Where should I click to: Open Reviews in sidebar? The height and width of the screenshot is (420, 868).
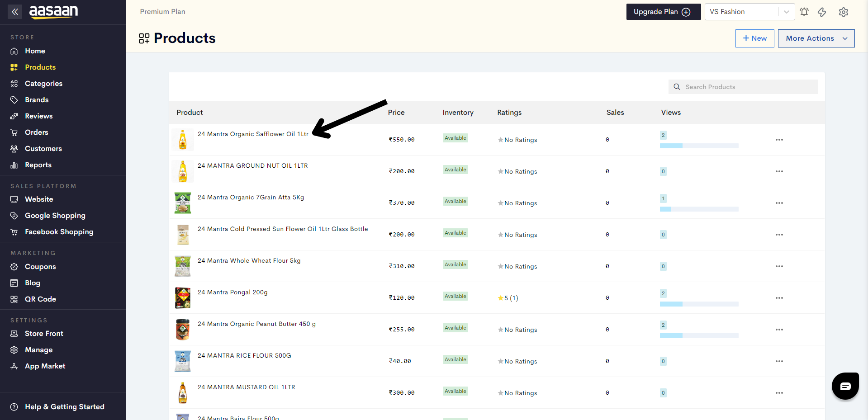tap(38, 116)
